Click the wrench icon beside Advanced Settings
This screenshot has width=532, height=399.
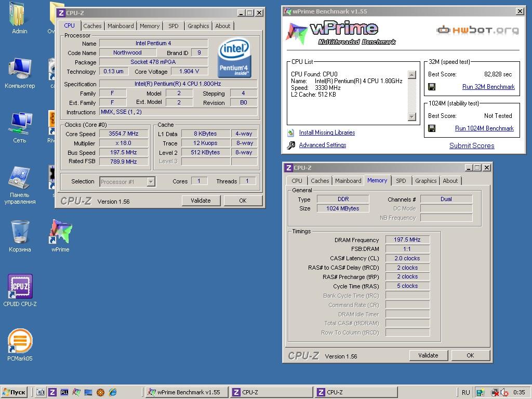point(291,145)
